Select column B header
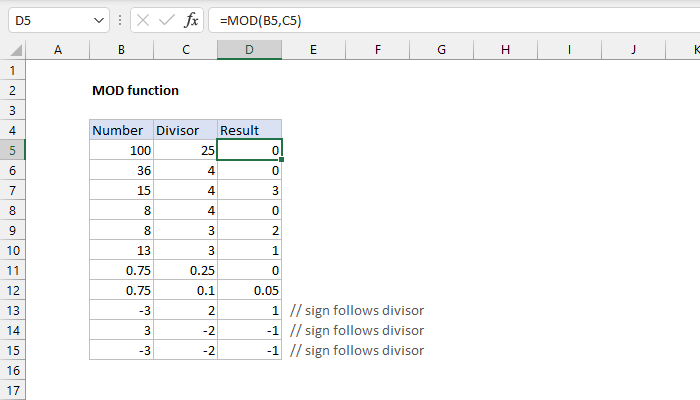This screenshot has height=400, width=700. (x=121, y=50)
